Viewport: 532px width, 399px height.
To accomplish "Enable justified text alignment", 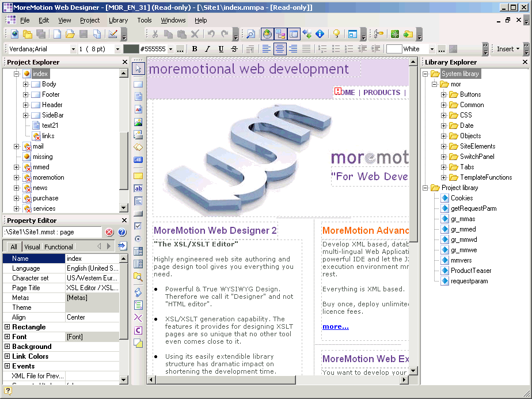I will [306, 49].
